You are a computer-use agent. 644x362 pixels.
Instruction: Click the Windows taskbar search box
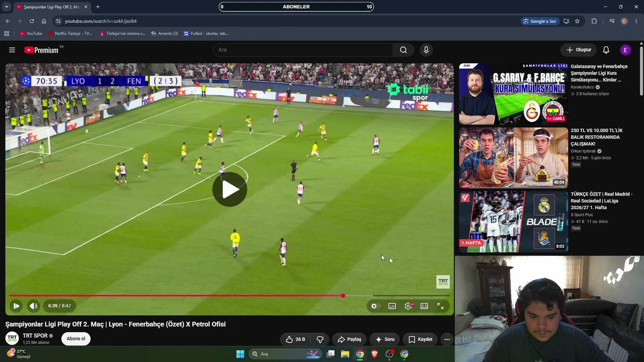[285, 354]
